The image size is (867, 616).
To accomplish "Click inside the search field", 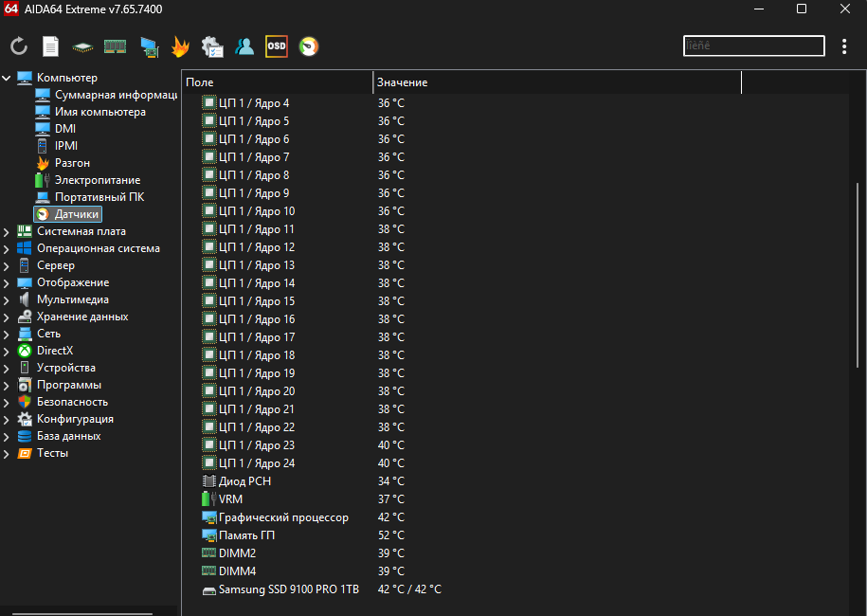I will (753, 45).
